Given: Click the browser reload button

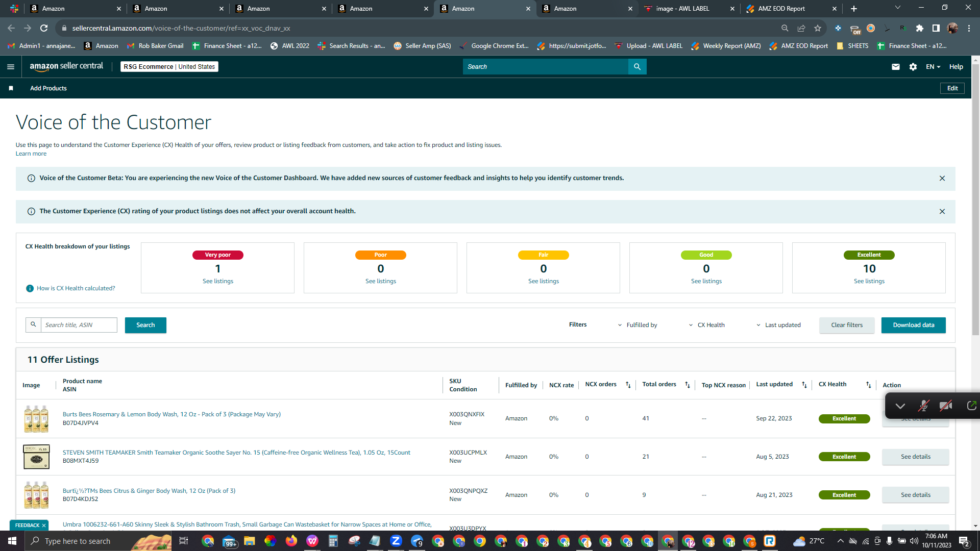Looking at the screenshot, I should (x=44, y=28).
